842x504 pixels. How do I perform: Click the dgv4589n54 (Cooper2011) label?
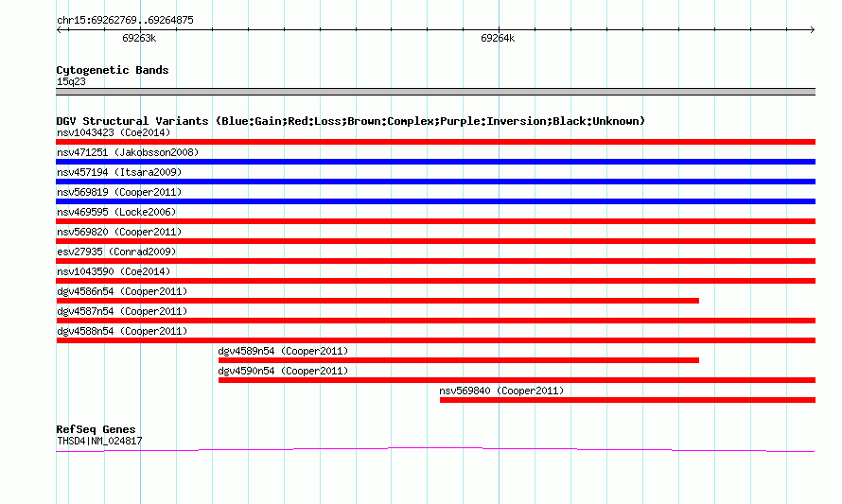(x=283, y=351)
